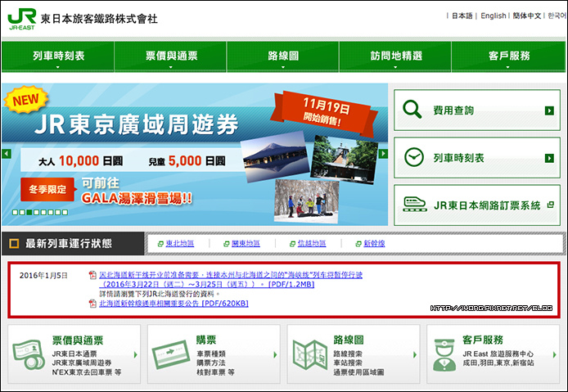Screen dimensions: 568x392
Task: Click the shinkansen train icon
Action: (x=415, y=204)
